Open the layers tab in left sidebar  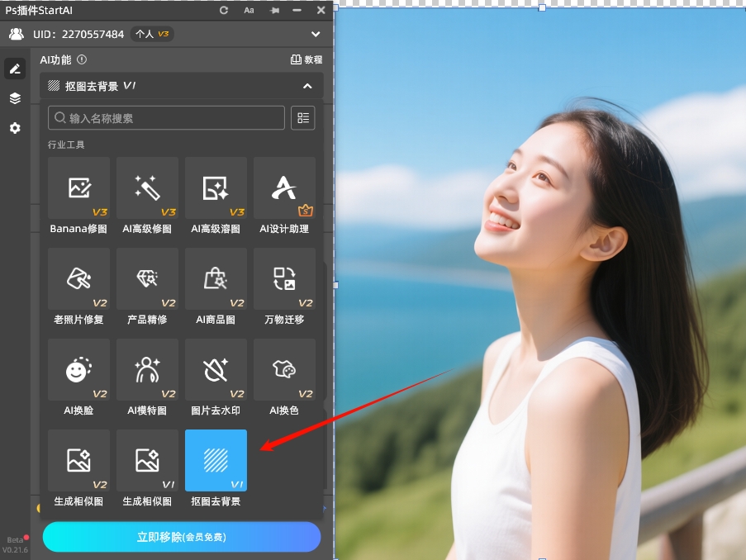pos(15,98)
